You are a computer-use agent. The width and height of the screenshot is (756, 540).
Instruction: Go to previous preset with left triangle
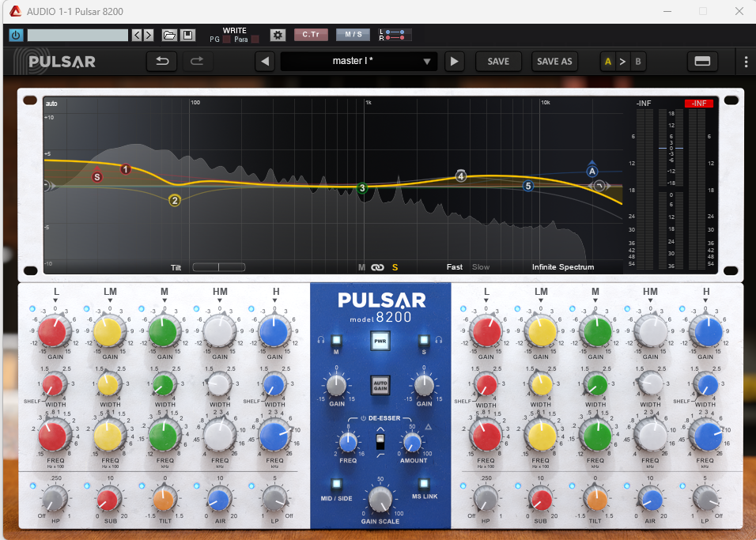pos(265,61)
